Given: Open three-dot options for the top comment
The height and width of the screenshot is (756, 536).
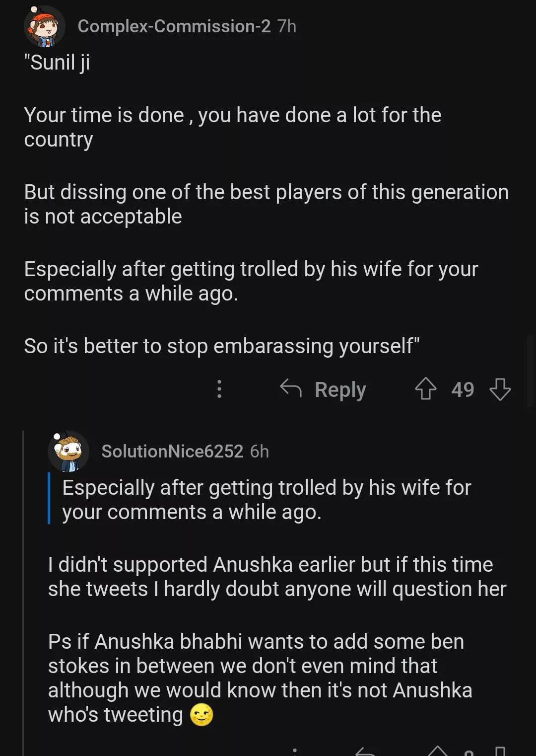Looking at the screenshot, I should [x=219, y=389].
